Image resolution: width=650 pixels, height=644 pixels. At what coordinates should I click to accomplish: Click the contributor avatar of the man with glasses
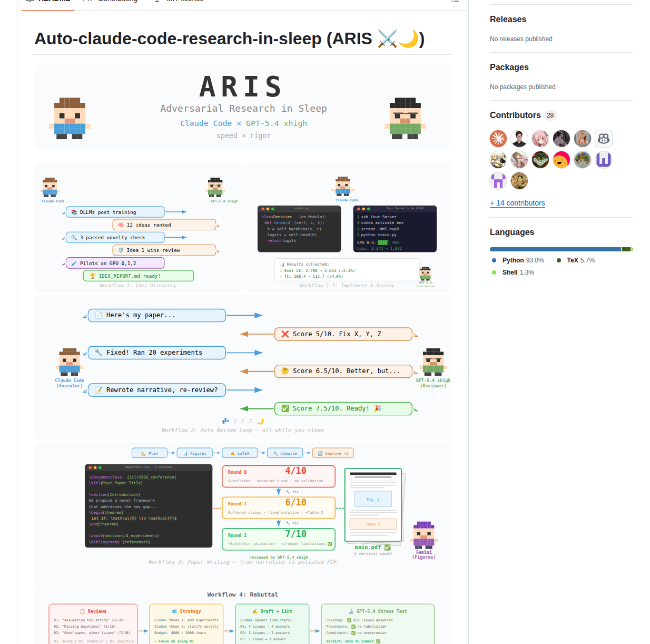click(519, 138)
